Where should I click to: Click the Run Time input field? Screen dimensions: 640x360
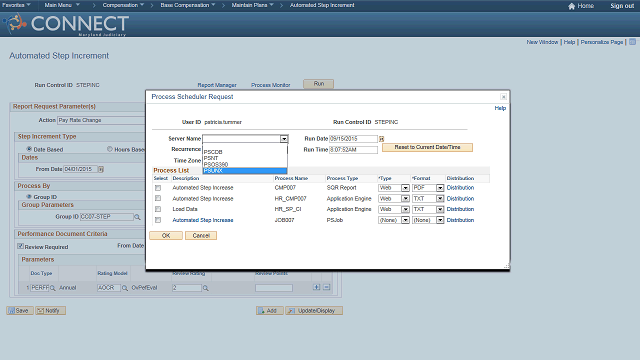[353, 150]
